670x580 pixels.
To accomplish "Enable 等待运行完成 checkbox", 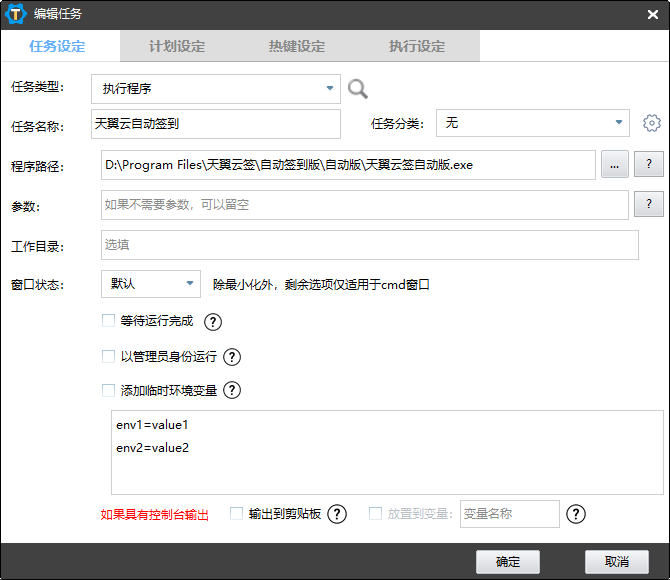I will tap(109, 321).
